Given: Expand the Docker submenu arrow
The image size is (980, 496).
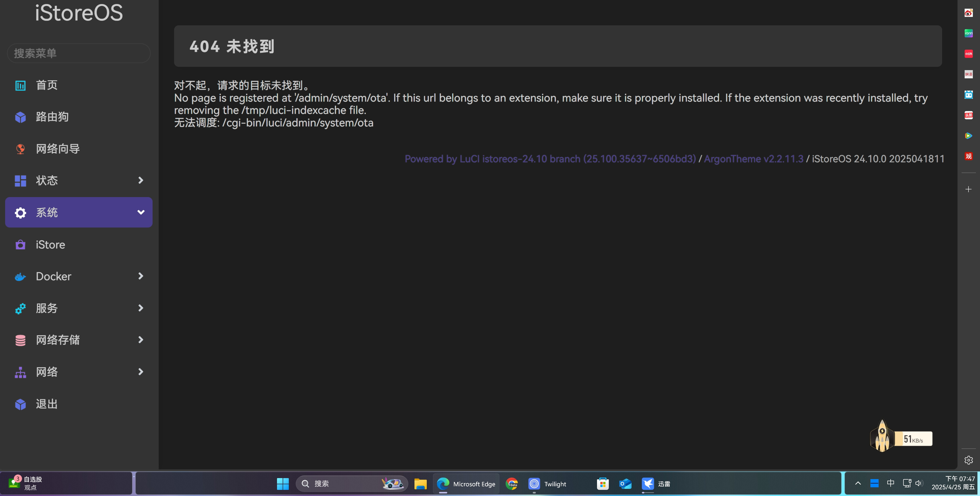Looking at the screenshot, I should [x=141, y=276].
